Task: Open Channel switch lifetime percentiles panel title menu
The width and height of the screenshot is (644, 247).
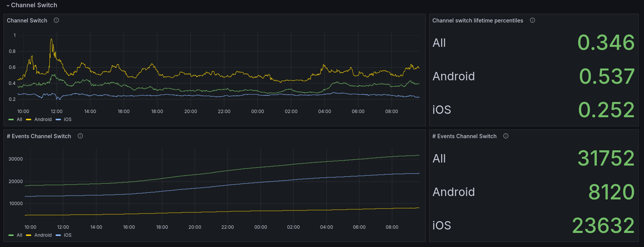Action: click(x=478, y=21)
